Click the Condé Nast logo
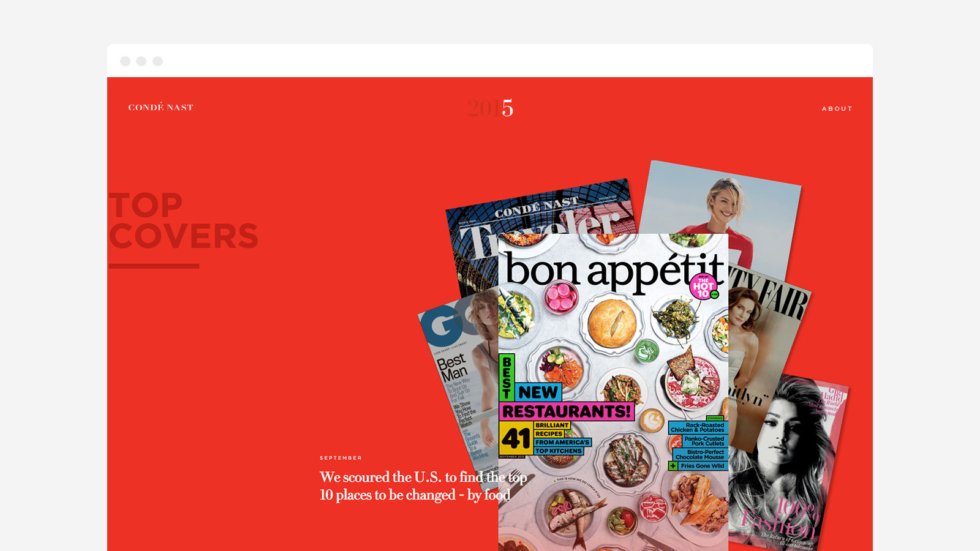980x551 pixels. (x=160, y=107)
